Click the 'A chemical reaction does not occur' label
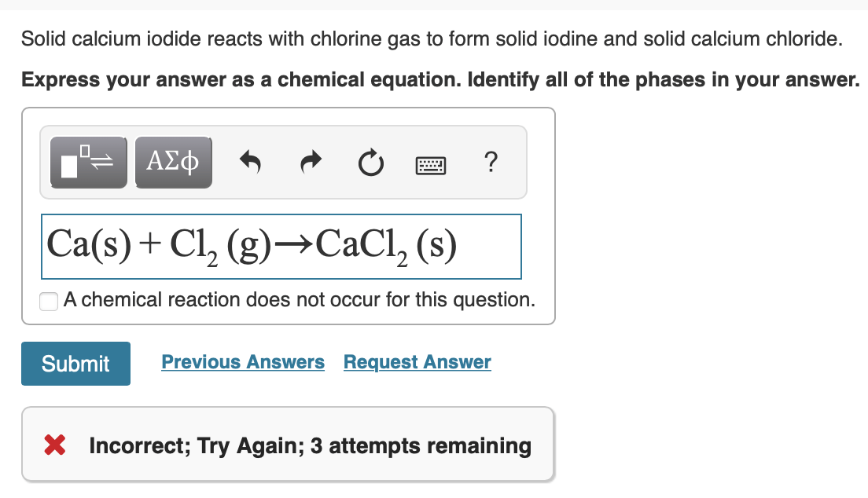The height and width of the screenshot is (498, 868). [300, 299]
